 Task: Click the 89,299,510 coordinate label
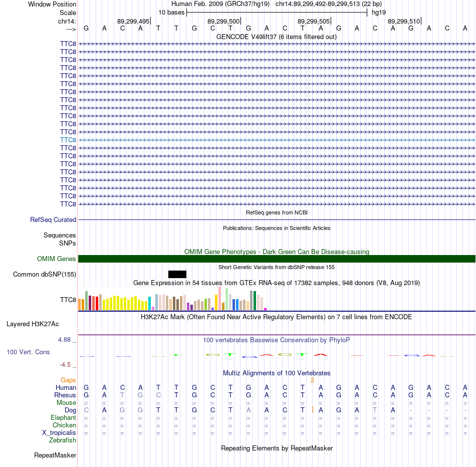404,21
